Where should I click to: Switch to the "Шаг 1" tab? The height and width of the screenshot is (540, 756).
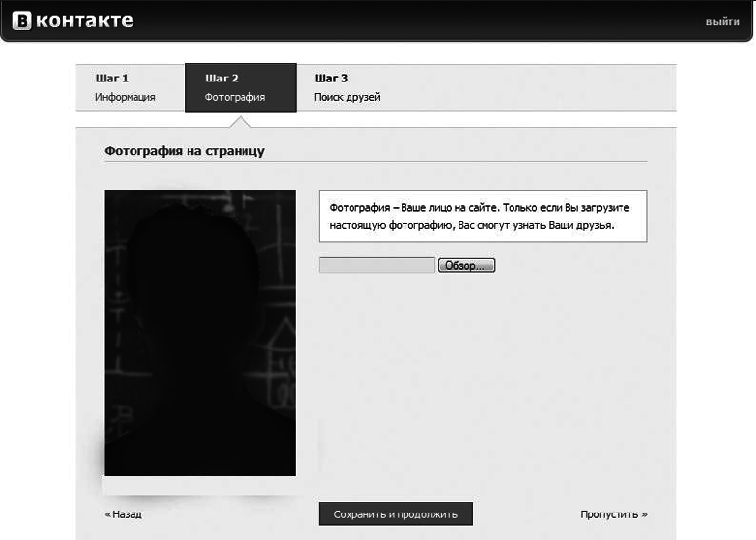tap(112, 78)
